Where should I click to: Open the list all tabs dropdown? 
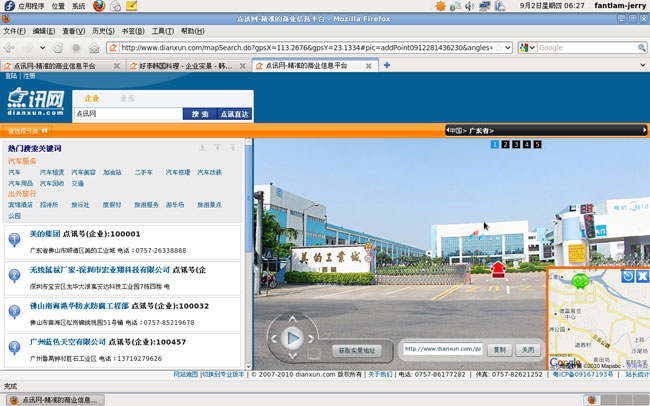tap(643, 65)
